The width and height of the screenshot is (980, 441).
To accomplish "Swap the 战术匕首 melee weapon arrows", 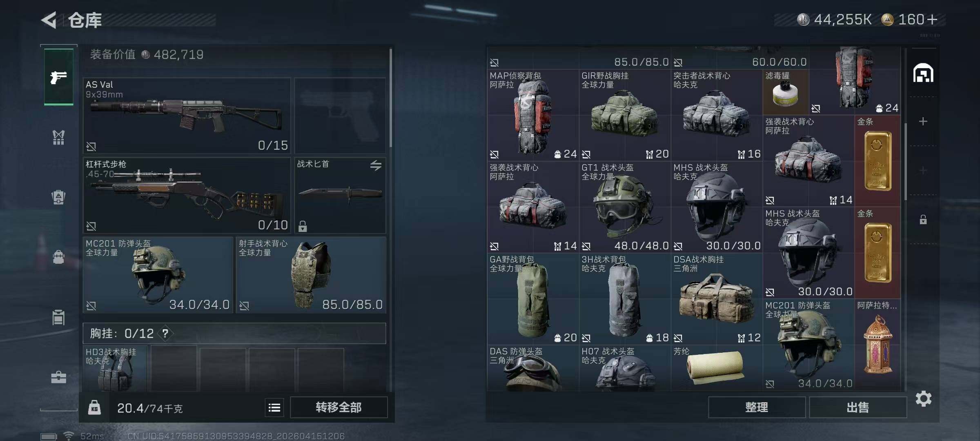I will [x=376, y=165].
